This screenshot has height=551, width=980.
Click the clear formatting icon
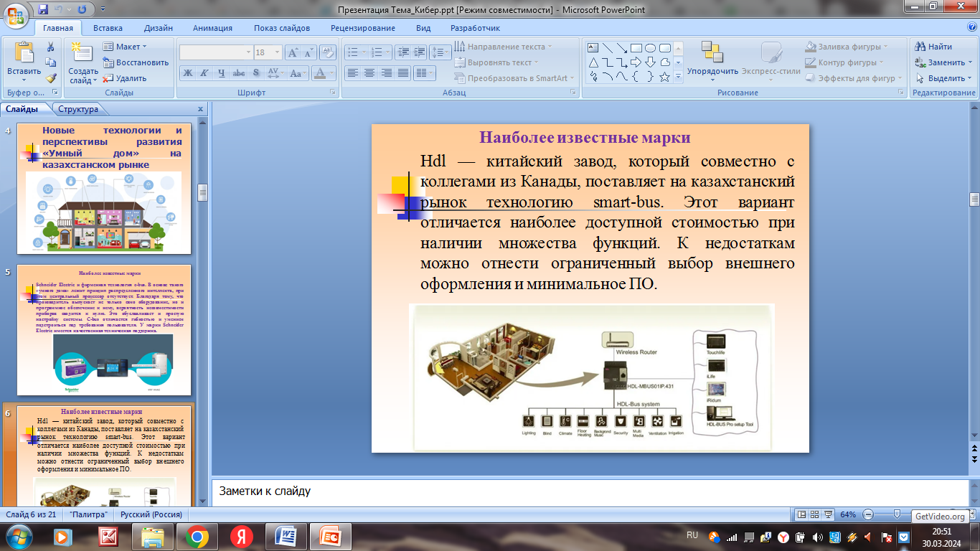(x=328, y=52)
